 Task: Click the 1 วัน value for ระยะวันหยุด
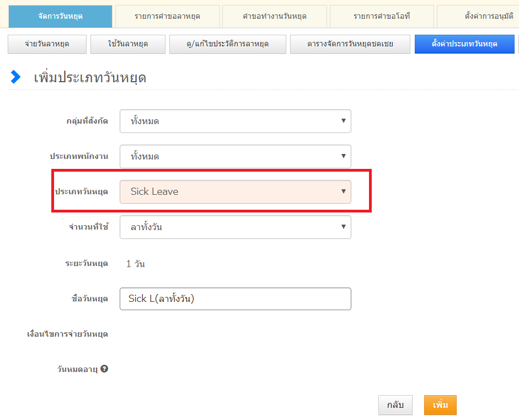[x=135, y=264]
